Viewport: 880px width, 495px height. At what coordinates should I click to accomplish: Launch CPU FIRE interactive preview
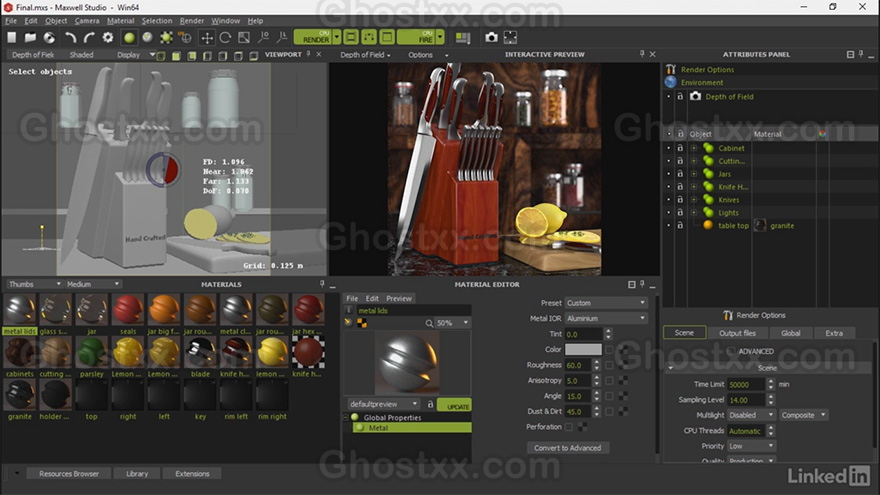coord(416,37)
